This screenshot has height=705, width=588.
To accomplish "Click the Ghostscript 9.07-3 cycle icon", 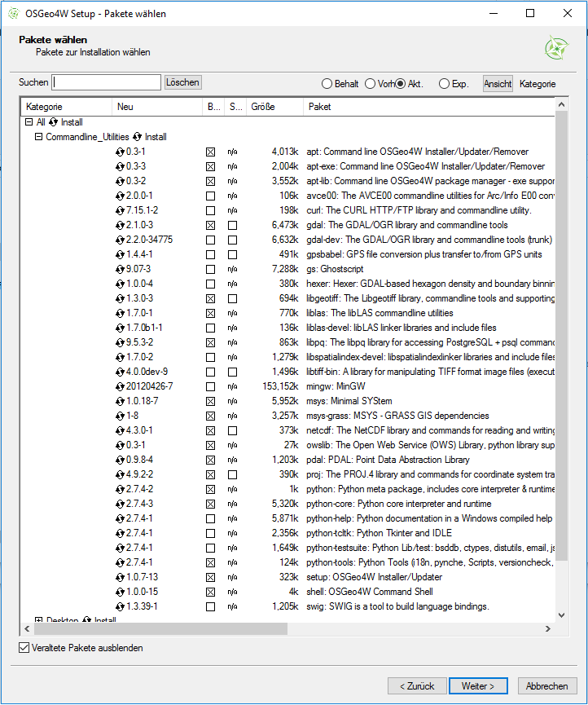I will click(x=120, y=269).
